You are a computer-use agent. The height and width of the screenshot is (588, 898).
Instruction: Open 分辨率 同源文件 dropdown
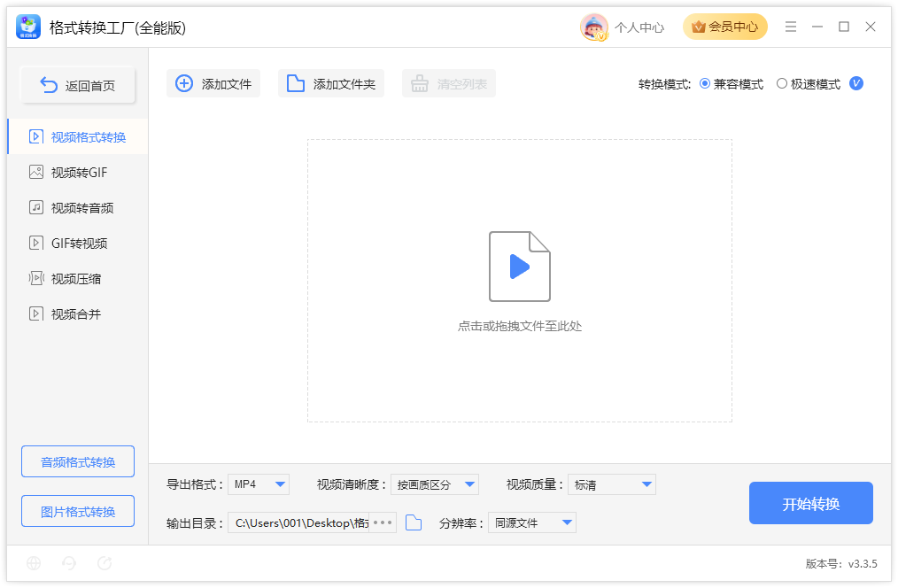click(532, 522)
